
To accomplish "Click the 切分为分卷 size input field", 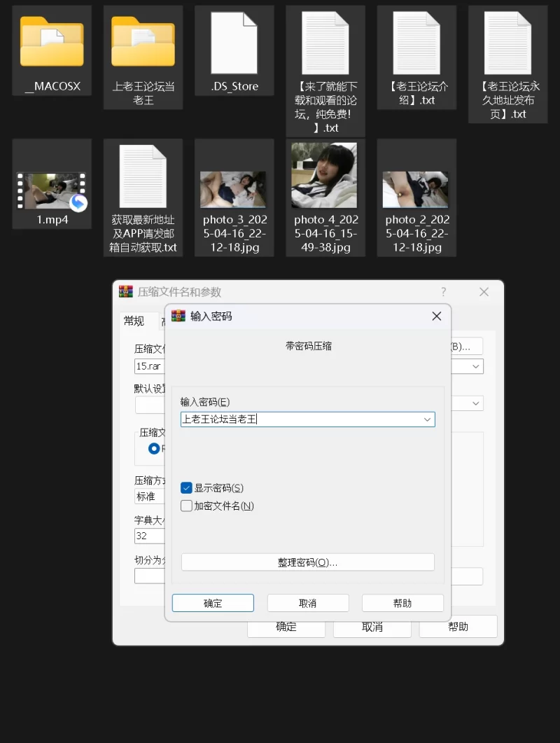I will 150,576.
